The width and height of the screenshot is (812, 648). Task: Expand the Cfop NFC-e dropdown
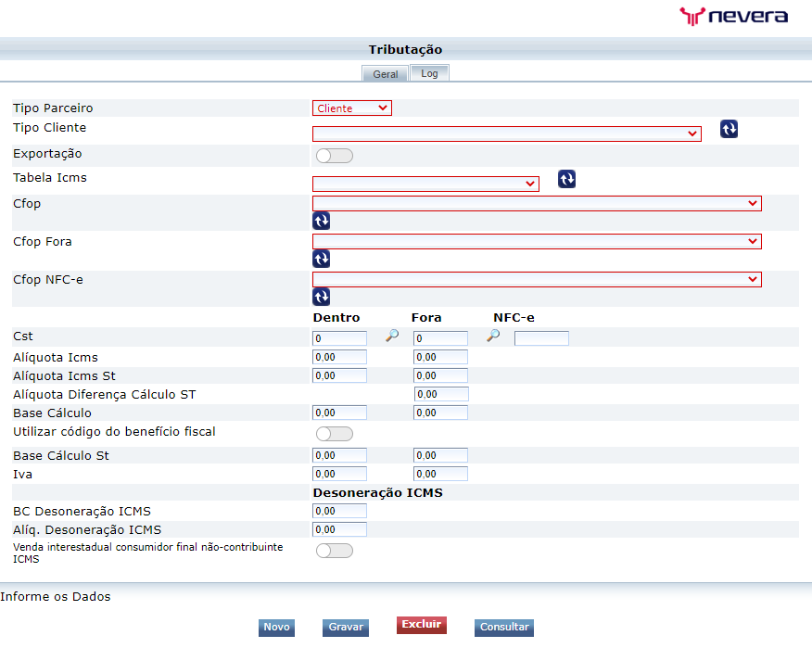point(537,279)
